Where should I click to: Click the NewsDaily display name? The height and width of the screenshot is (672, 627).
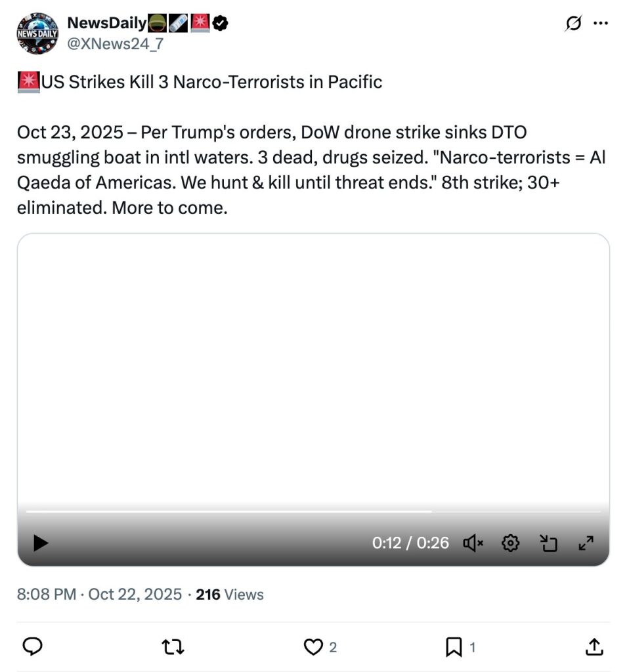click(107, 23)
